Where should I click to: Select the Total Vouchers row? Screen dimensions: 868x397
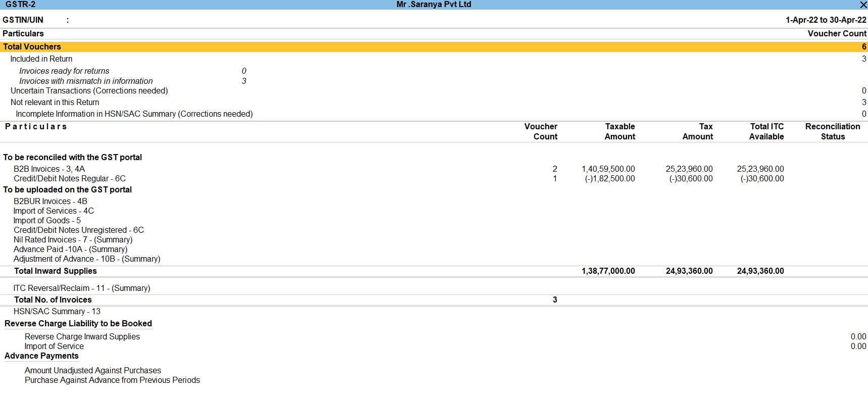click(x=32, y=46)
